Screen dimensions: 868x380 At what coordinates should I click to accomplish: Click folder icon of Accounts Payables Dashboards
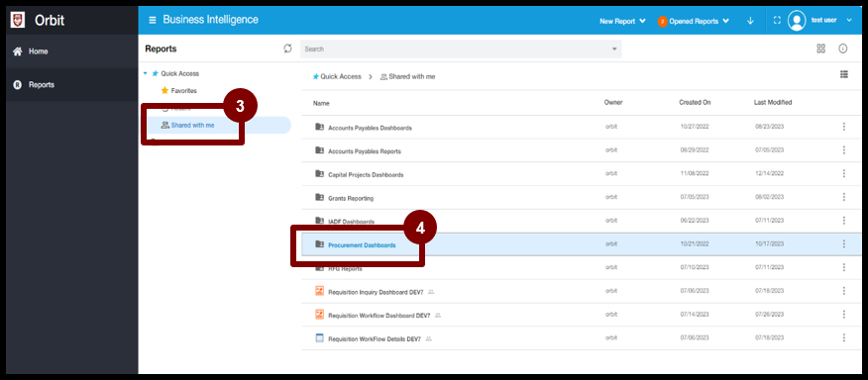point(319,127)
